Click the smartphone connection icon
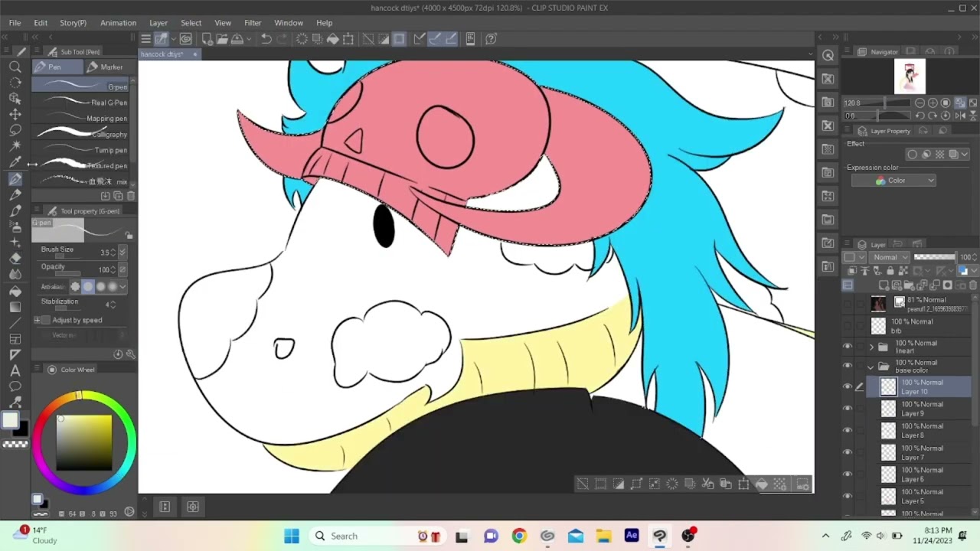 471,39
